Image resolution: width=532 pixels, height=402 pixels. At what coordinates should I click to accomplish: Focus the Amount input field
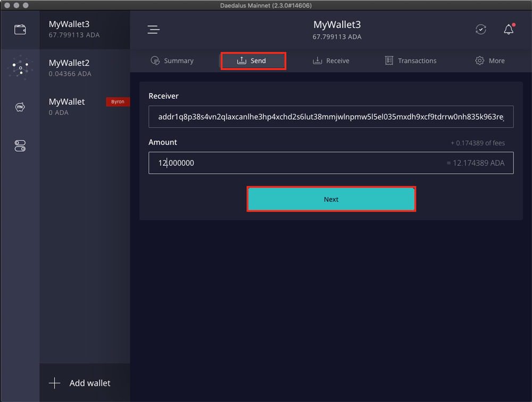point(330,163)
